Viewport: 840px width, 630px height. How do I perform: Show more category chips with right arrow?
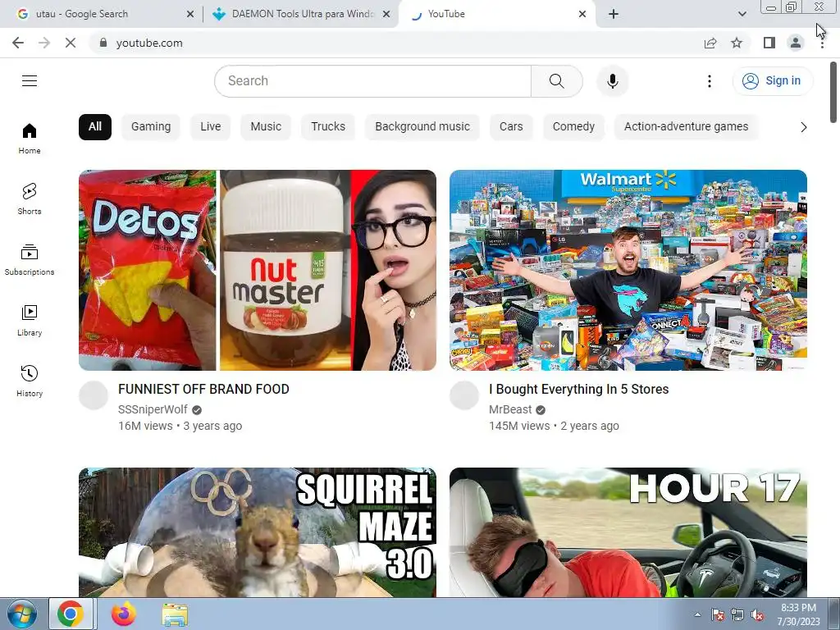[x=803, y=127]
